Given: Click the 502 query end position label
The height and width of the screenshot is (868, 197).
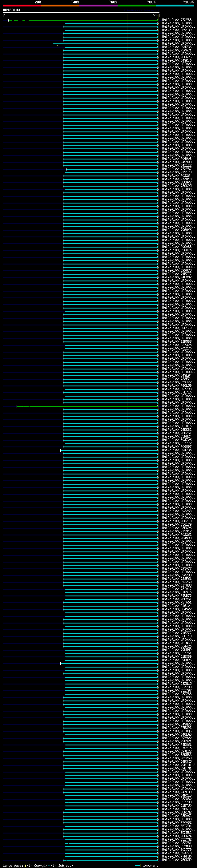Looking at the screenshot, I should click(155, 15).
